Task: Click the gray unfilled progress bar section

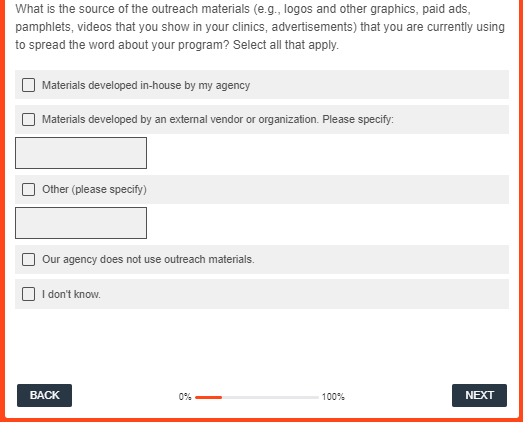Action: click(x=270, y=397)
